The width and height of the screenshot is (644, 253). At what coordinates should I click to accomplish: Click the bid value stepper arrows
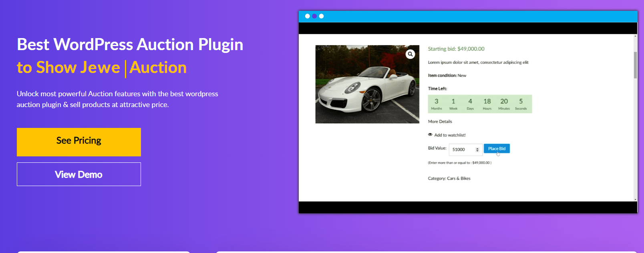click(477, 150)
